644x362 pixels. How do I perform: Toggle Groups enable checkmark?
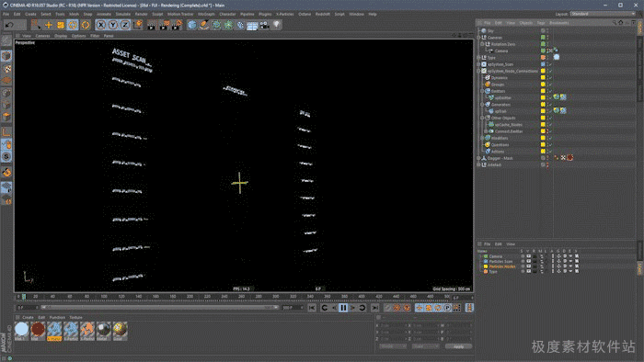550,85
